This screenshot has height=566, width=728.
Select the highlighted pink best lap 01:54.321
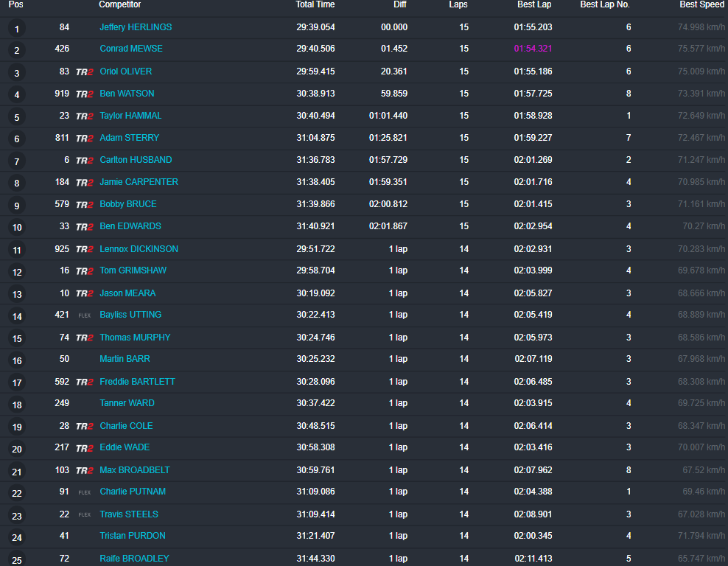point(534,49)
